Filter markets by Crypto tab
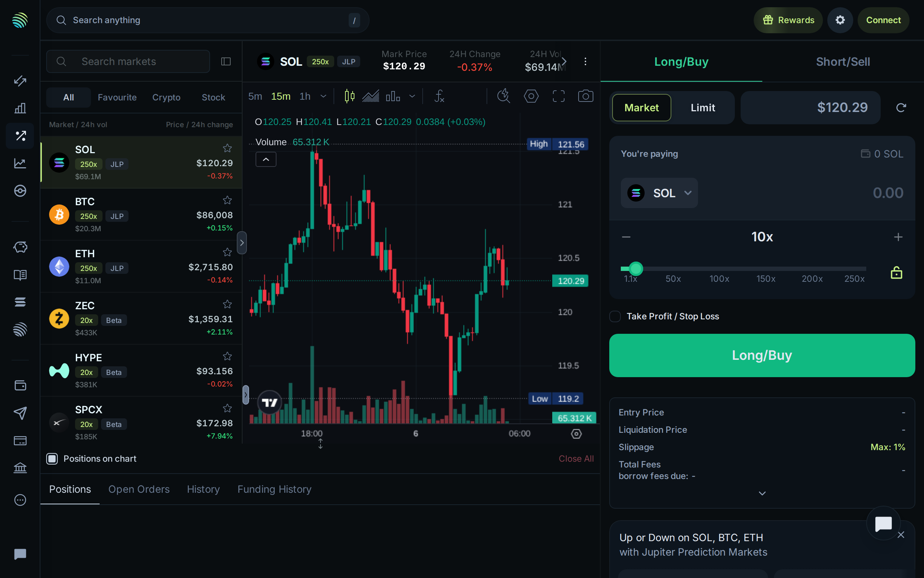Image resolution: width=924 pixels, height=578 pixels. [166, 97]
